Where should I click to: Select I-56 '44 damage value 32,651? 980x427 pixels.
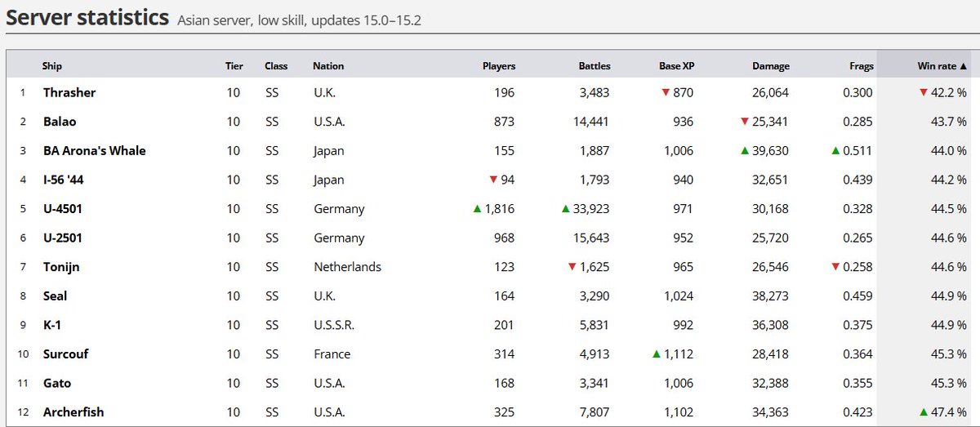[x=770, y=180]
